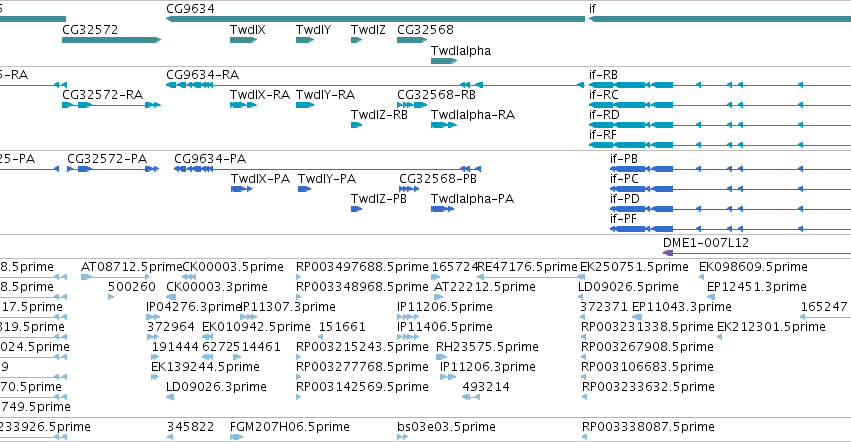
Task: Select the CG32572 gene feature
Action: pos(112,40)
